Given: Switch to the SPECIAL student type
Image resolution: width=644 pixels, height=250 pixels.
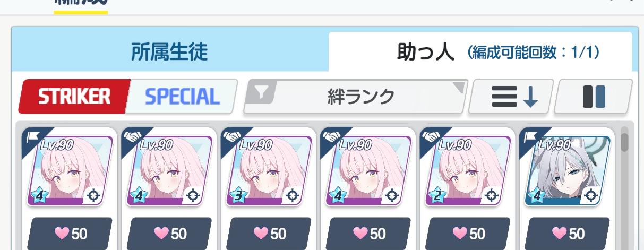Looking at the screenshot, I should 182,97.
